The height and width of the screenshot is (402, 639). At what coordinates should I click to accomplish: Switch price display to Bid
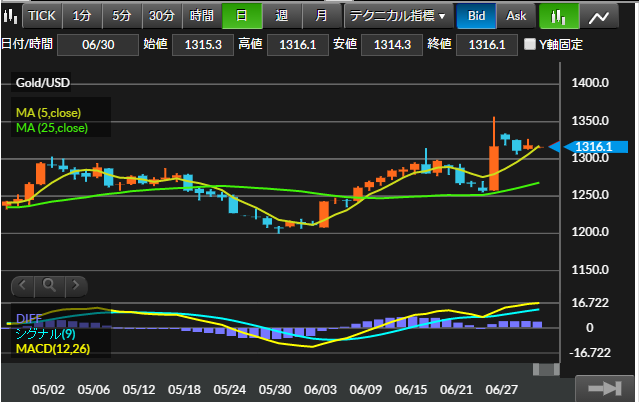(x=476, y=16)
